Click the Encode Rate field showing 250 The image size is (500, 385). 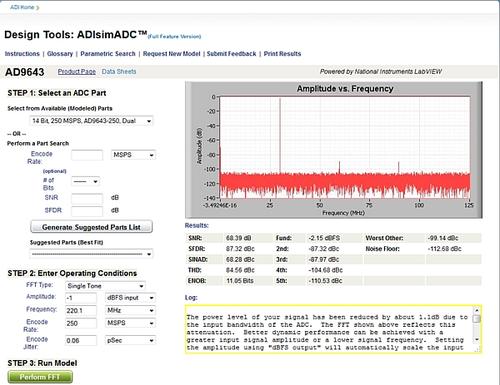(x=81, y=323)
